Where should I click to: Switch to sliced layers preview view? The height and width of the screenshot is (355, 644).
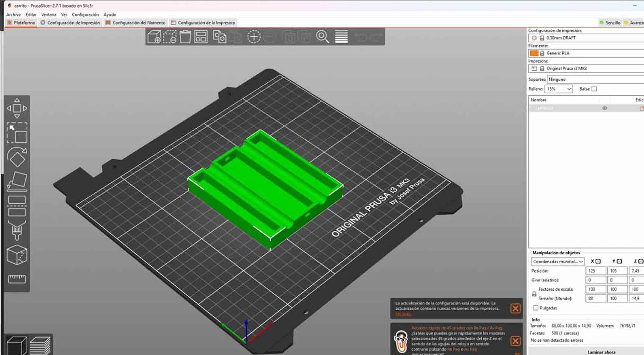click(40, 346)
